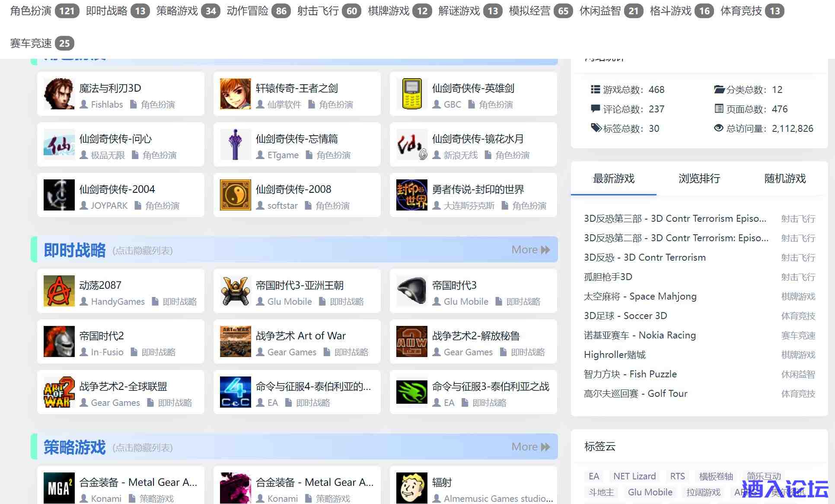This screenshot has height=504, width=835.
Task: Click the 战争艺术2-全球联盟 Art of War icon
Action: 59,392
